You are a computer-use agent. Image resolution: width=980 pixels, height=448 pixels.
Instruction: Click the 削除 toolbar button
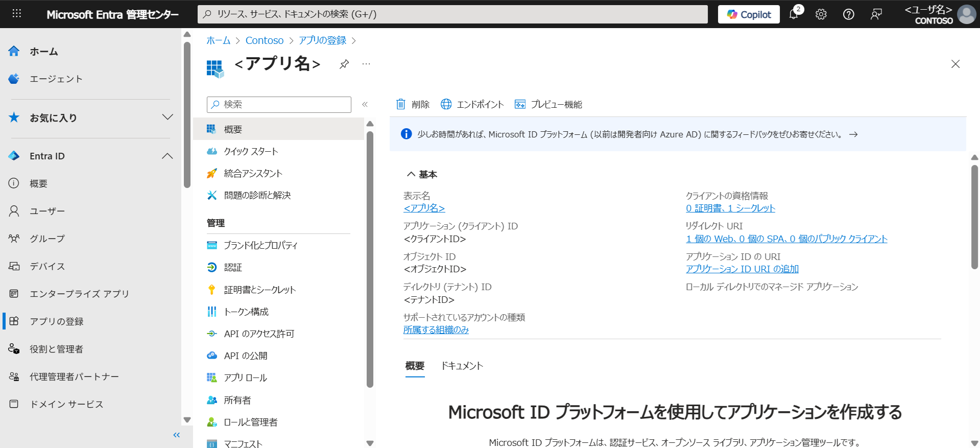(x=413, y=104)
